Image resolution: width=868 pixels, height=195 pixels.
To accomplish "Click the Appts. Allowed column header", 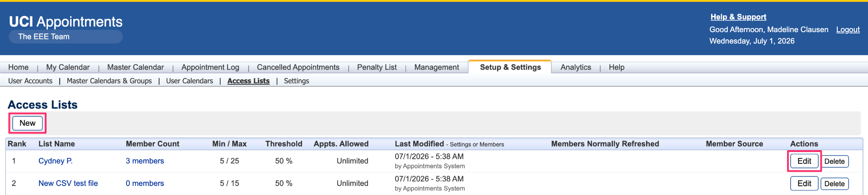I will pos(341,144).
